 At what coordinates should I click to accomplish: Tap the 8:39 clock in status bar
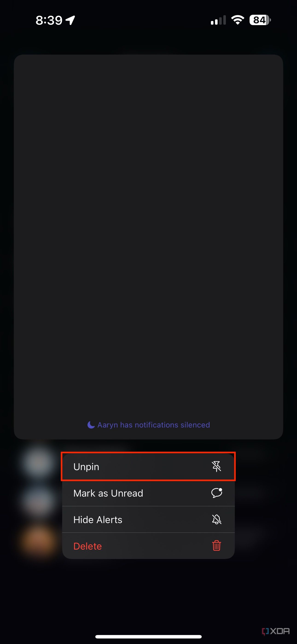click(49, 20)
